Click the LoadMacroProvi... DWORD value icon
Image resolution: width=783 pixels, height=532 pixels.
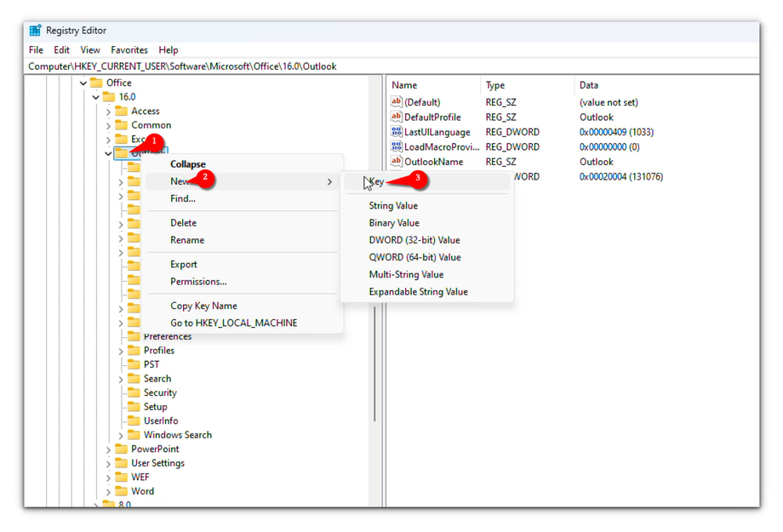click(x=396, y=147)
